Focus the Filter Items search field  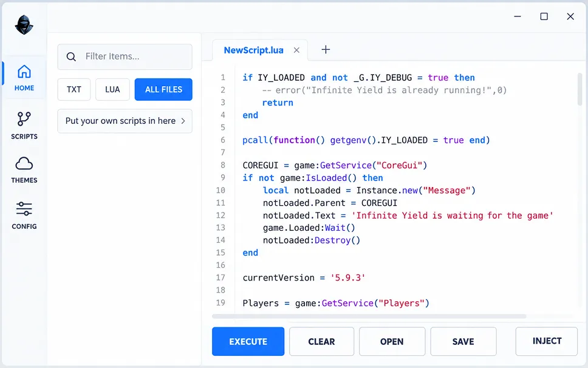click(x=125, y=56)
